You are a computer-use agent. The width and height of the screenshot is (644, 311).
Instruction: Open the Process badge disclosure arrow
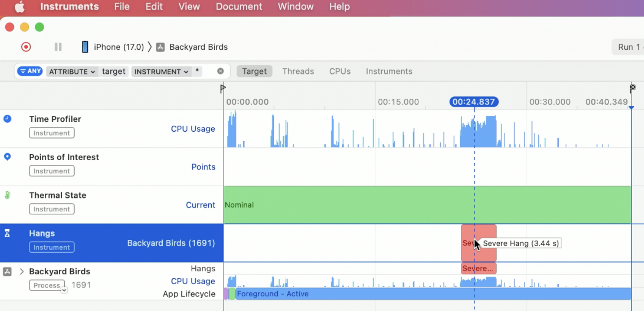point(64,290)
